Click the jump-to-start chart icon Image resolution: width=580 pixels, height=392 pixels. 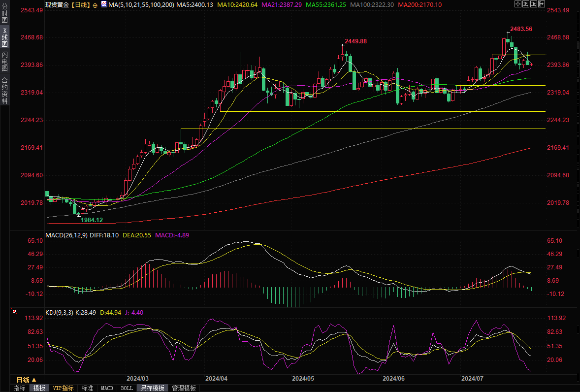[x=526, y=4]
